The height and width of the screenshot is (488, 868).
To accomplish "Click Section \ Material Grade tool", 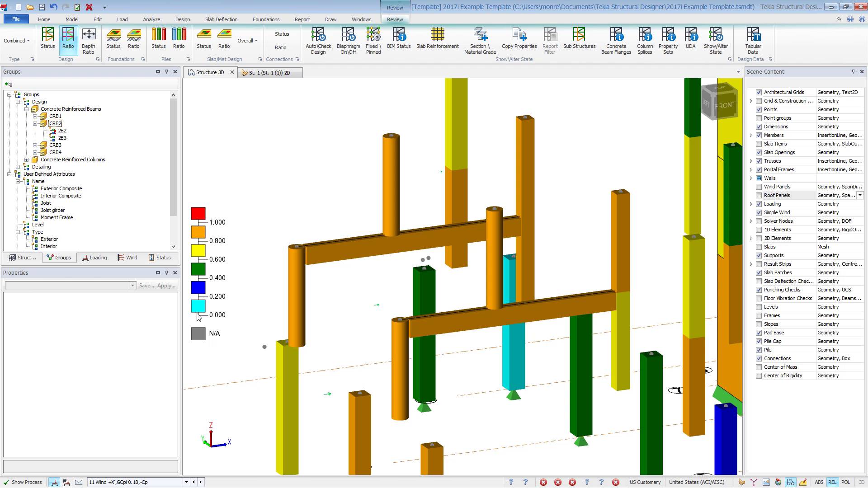I will click(480, 41).
